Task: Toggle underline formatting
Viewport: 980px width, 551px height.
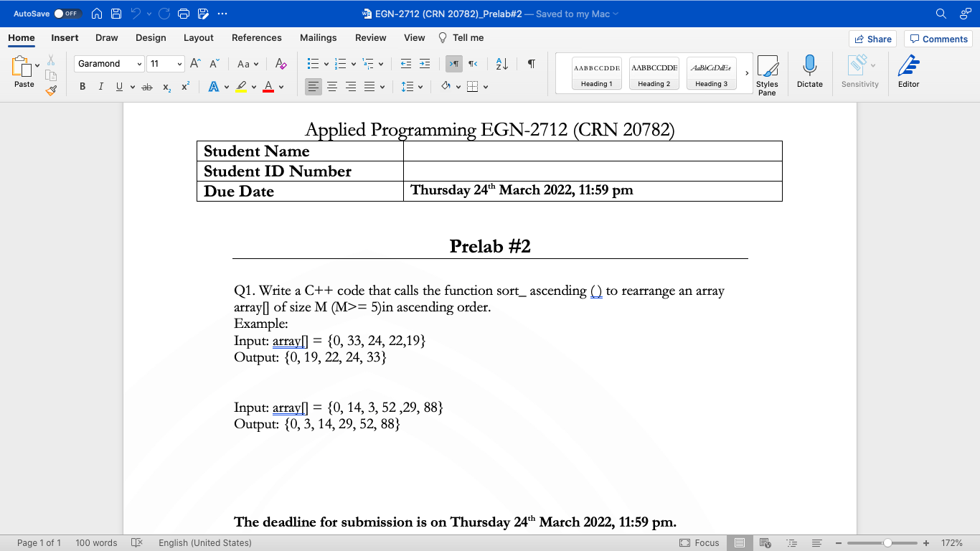Action: tap(118, 86)
